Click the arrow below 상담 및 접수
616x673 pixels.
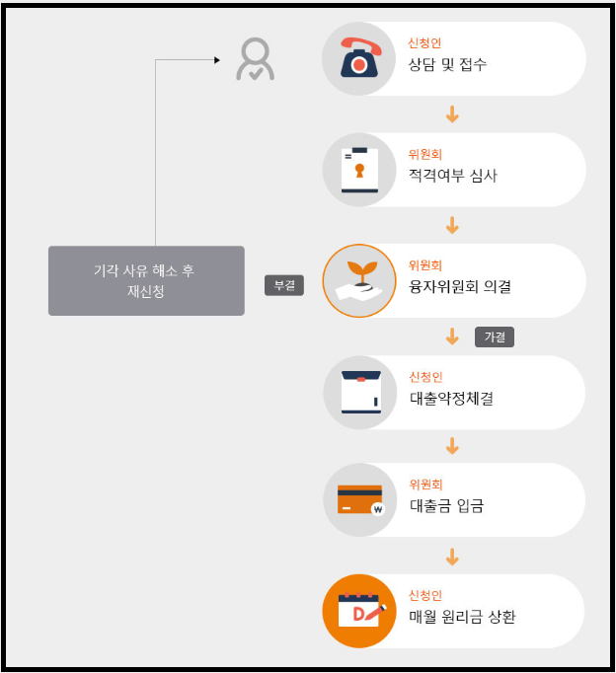[x=452, y=114]
